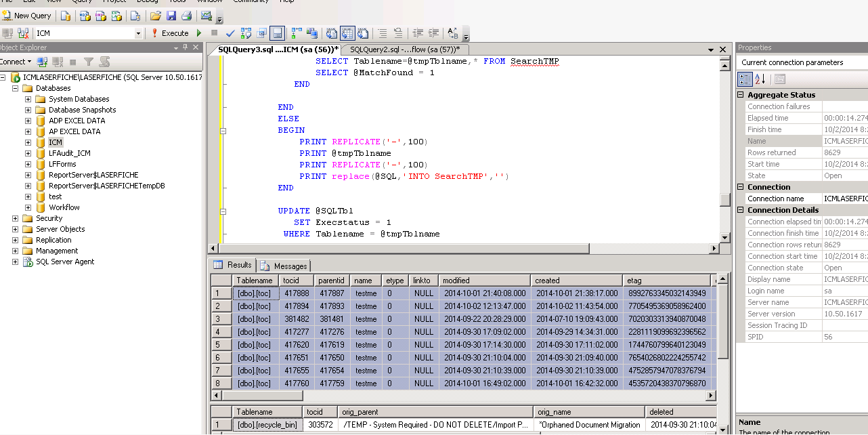The width and height of the screenshot is (868, 435).
Task: Switch to the Messages tab
Action: pyautogui.click(x=284, y=266)
